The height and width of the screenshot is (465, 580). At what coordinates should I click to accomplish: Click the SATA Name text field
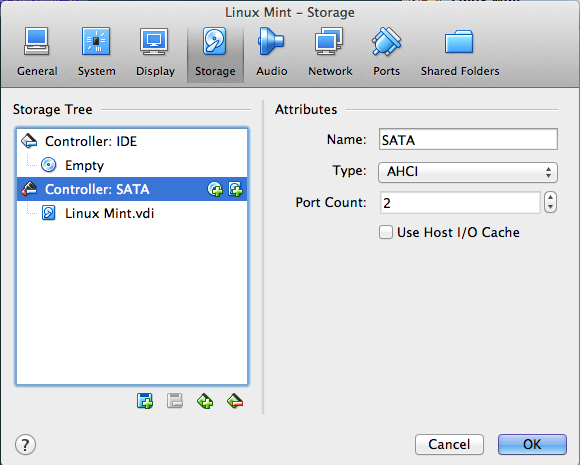click(468, 139)
